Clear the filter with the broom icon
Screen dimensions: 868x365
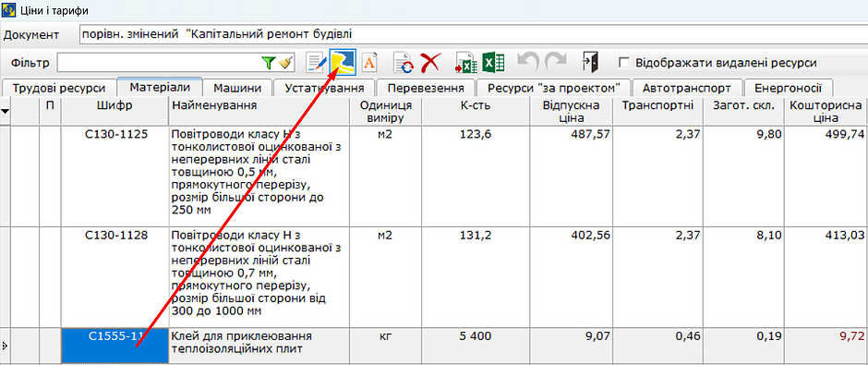pos(285,63)
